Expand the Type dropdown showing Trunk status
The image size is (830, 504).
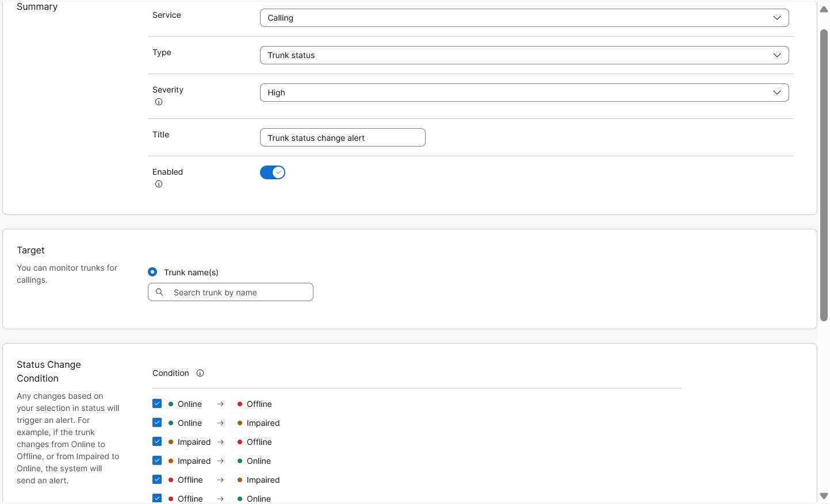tap(524, 55)
